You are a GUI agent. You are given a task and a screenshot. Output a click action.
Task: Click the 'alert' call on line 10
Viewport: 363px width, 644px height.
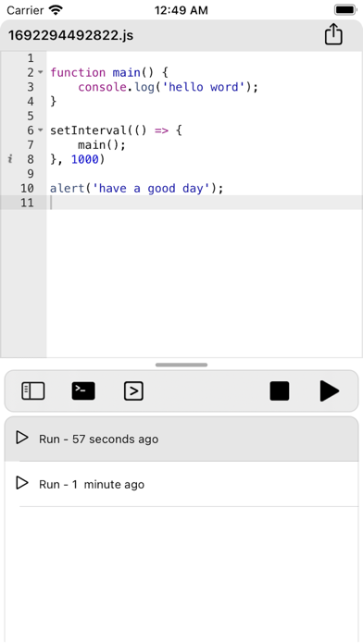coord(68,189)
